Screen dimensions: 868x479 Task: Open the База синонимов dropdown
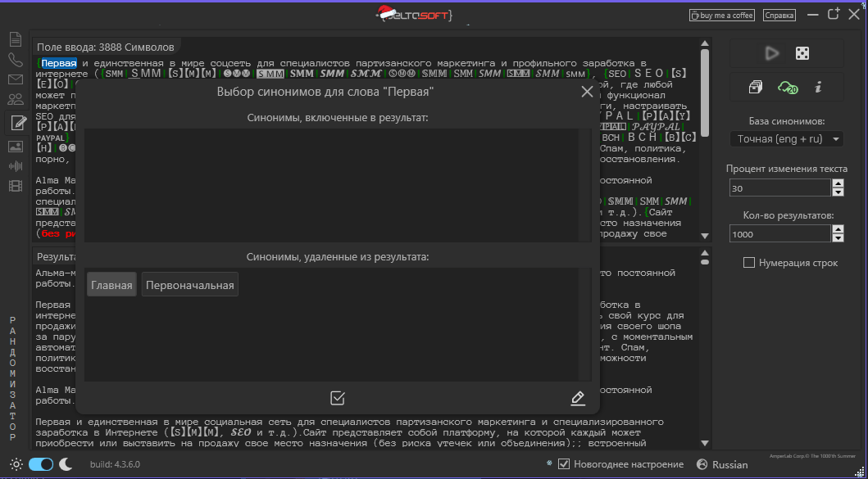pyautogui.click(x=785, y=138)
